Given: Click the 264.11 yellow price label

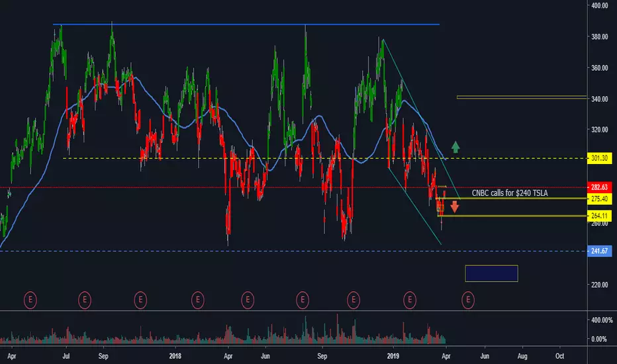Looking at the screenshot, I should (599, 216).
